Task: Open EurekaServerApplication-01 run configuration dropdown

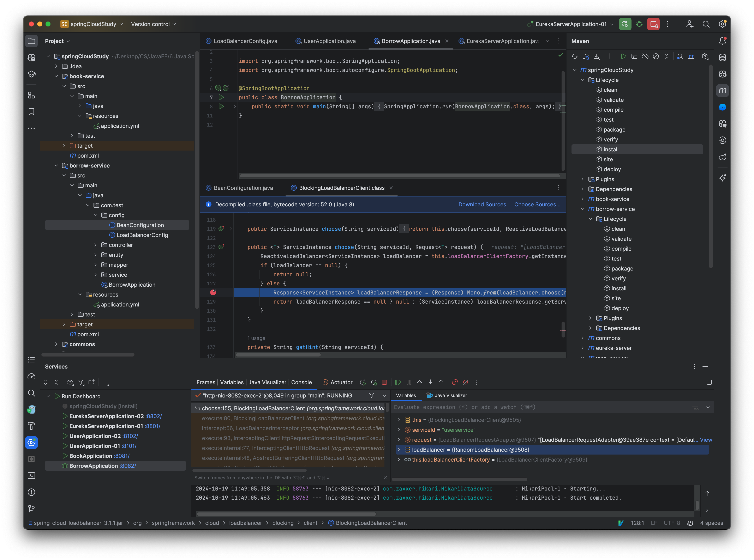Action: (x=571, y=24)
